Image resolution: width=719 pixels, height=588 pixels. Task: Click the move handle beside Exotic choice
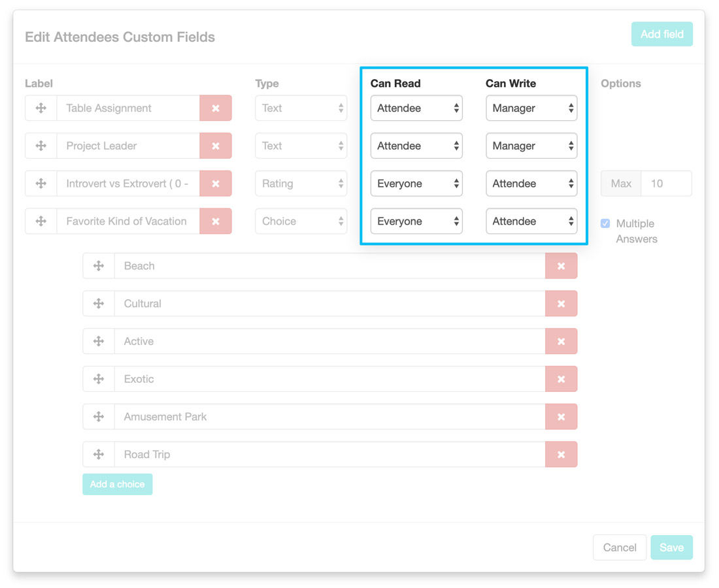pos(99,378)
